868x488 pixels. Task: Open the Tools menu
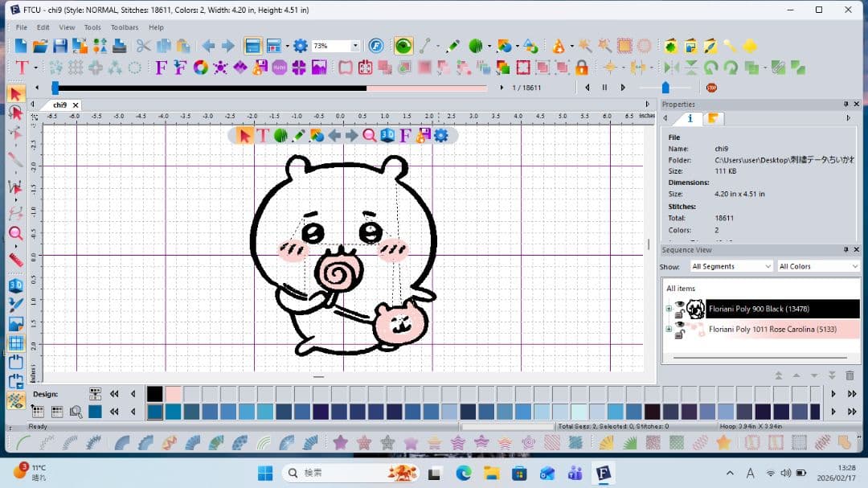tap(92, 27)
